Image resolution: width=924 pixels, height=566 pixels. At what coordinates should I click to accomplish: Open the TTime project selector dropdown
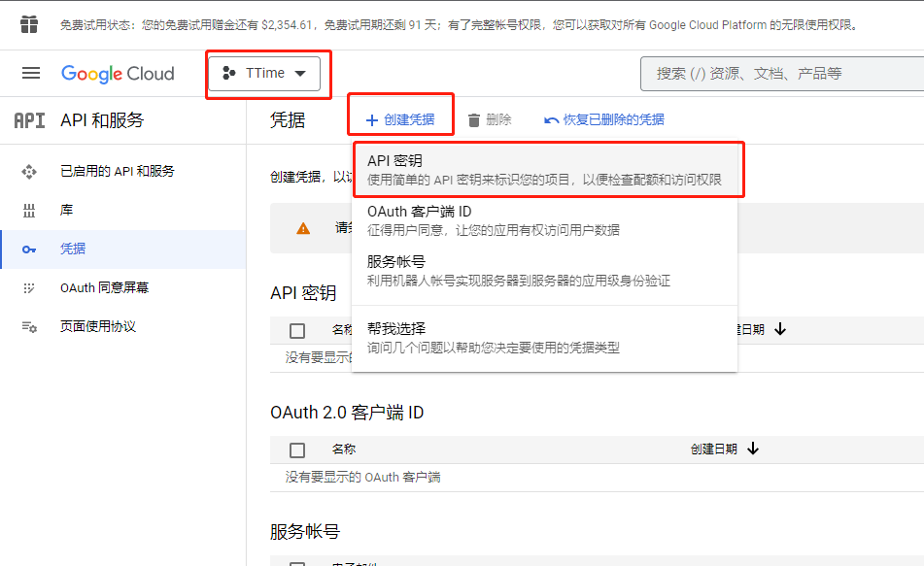(x=264, y=74)
